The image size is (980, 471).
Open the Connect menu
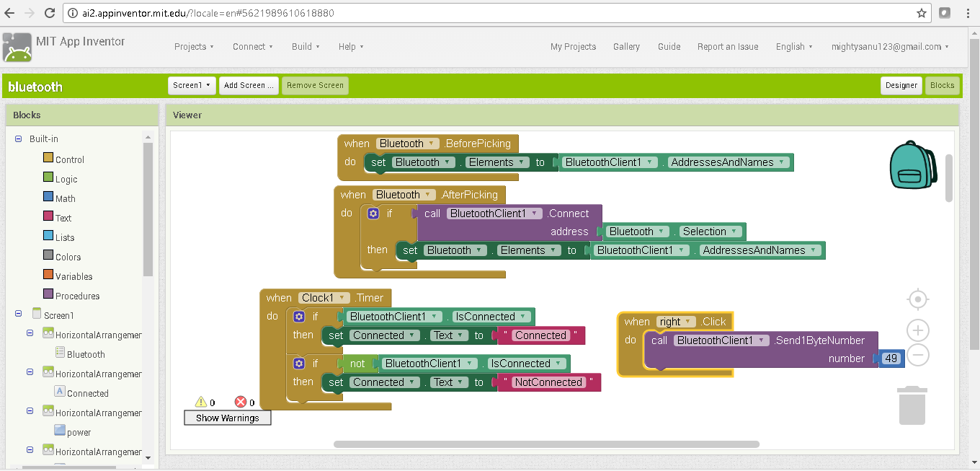(253, 47)
